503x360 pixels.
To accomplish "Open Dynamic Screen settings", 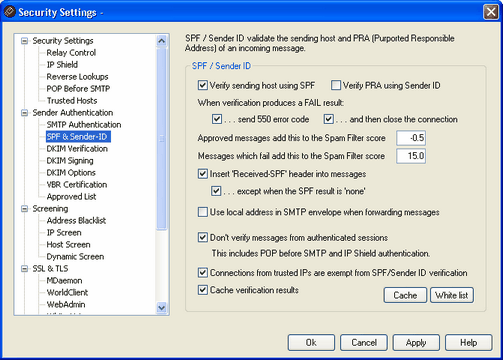I will coord(75,257).
